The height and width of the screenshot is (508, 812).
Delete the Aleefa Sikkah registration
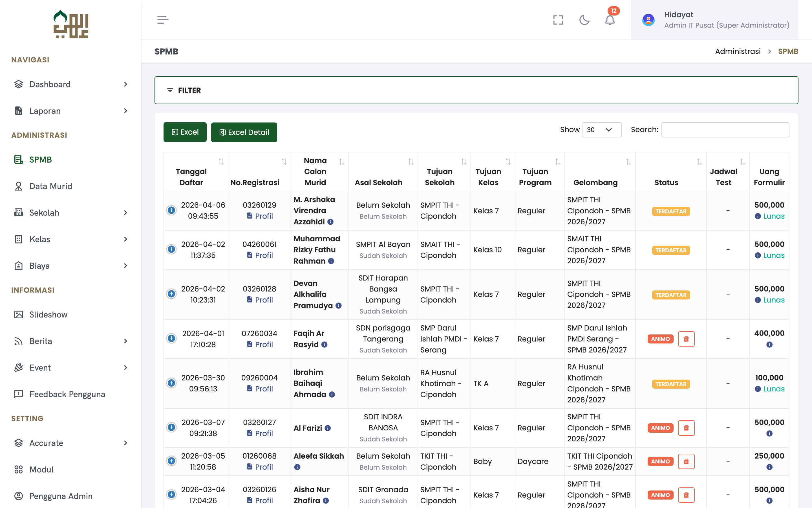point(686,462)
